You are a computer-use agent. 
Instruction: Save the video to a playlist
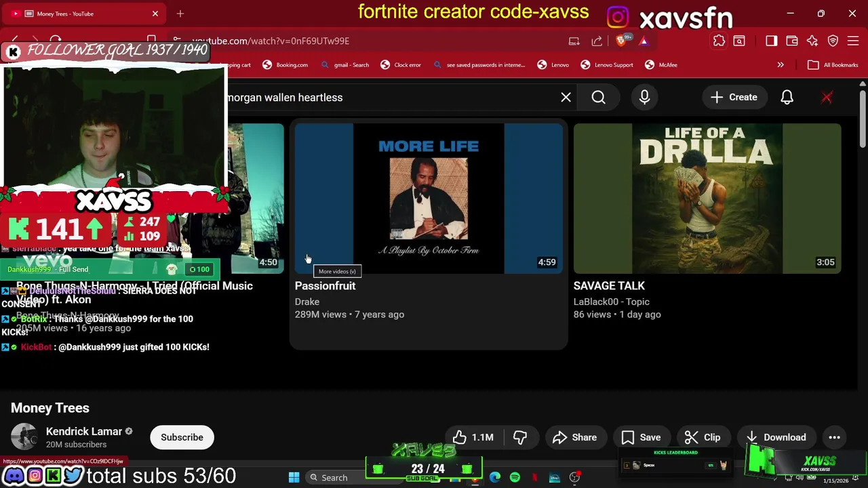coord(641,437)
